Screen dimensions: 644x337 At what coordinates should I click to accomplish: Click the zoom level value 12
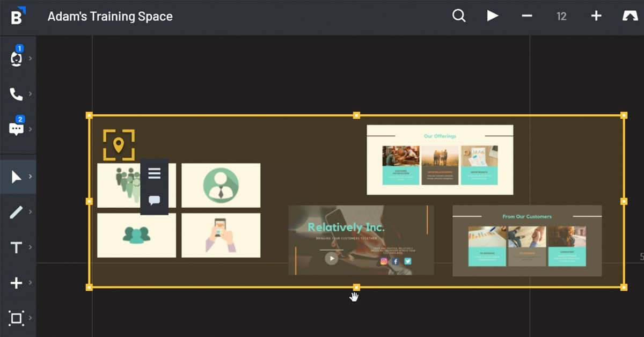click(561, 16)
